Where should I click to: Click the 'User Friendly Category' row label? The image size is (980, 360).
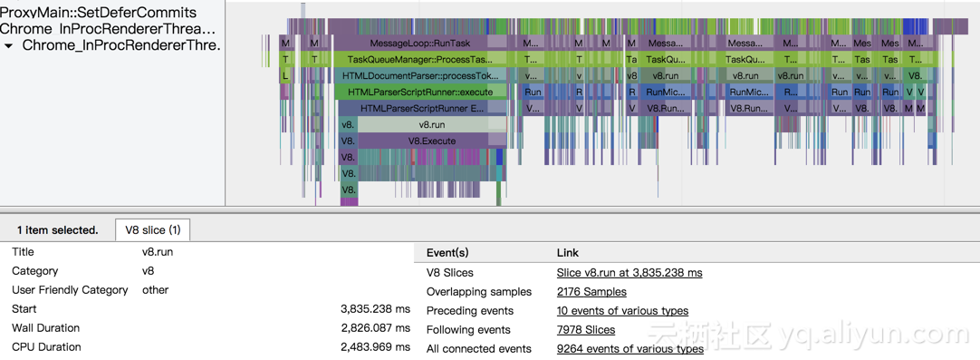click(70, 290)
